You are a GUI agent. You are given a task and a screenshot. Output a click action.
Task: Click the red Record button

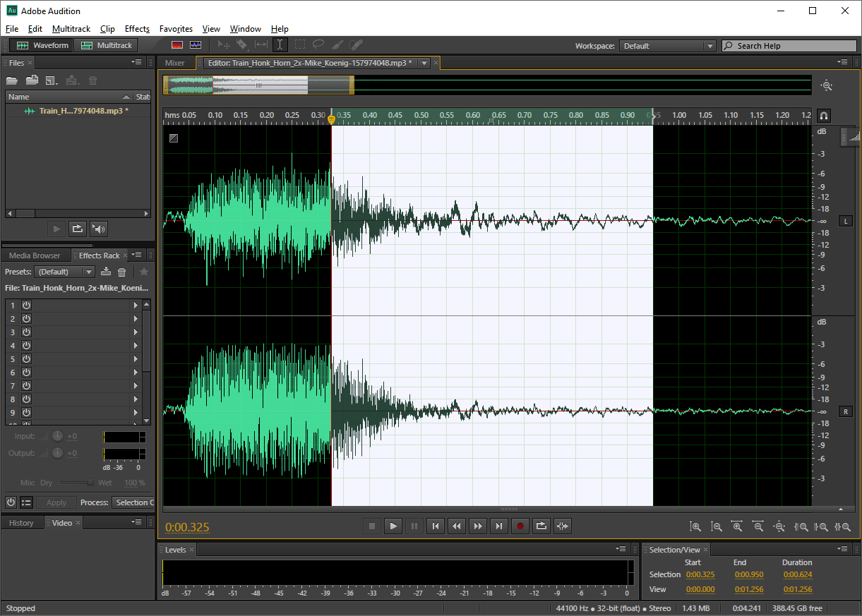[520, 526]
